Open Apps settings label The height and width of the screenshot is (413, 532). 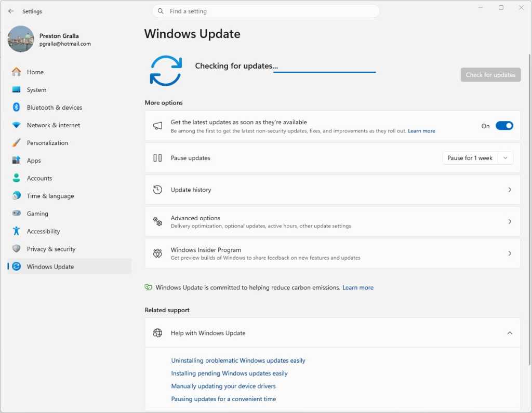[x=34, y=161]
